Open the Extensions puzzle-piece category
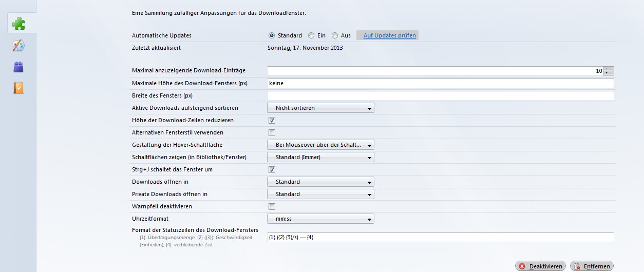Screen dimensions: 644x272 pos(18,23)
